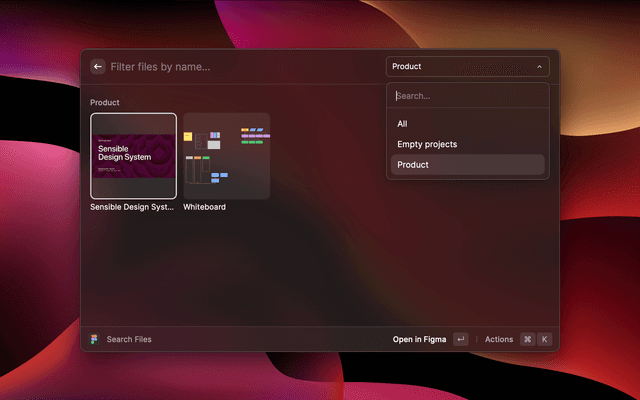640x400 pixels.
Task: Click the back arrow button
Action: (97, 67)
